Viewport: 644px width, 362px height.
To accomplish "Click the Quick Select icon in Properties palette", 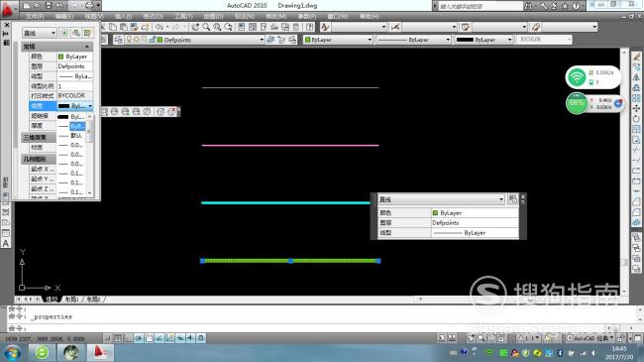I will (x=87, y=33).
